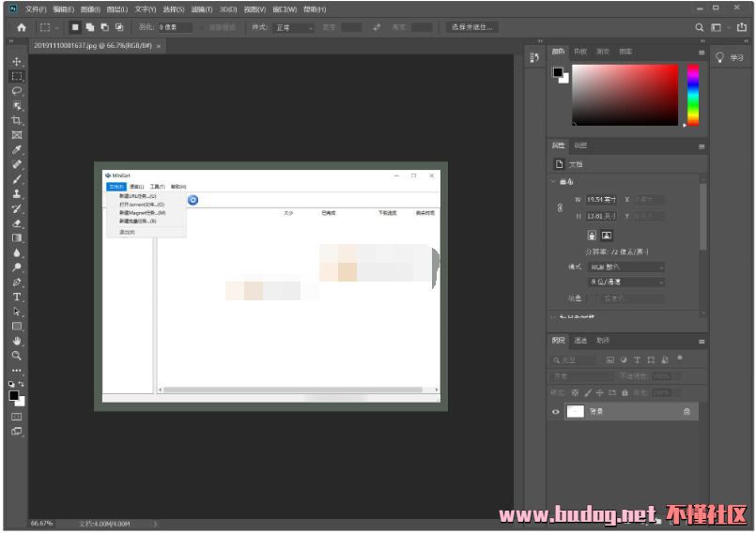The height and width of the screenshot is (534, 756).
Task: Open the 样式 (Style) dropdown in options bar
Action: 293,27
